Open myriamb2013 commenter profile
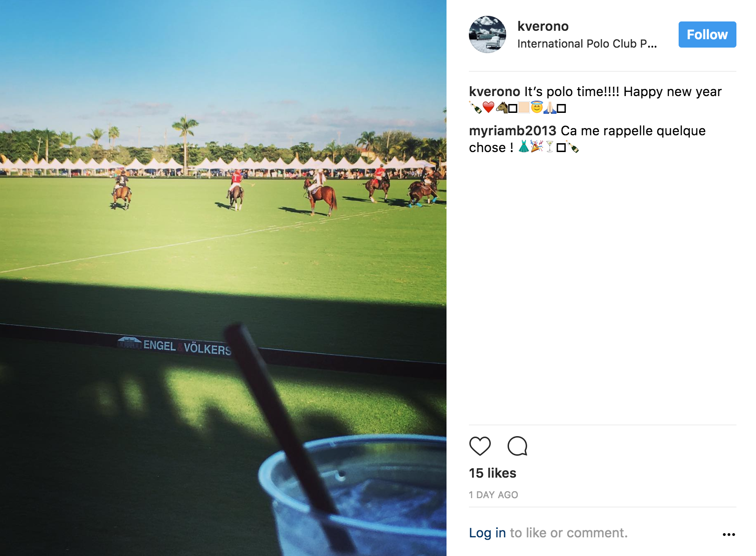Viewport: 756px width, 556px height. [x=513, y=131]
